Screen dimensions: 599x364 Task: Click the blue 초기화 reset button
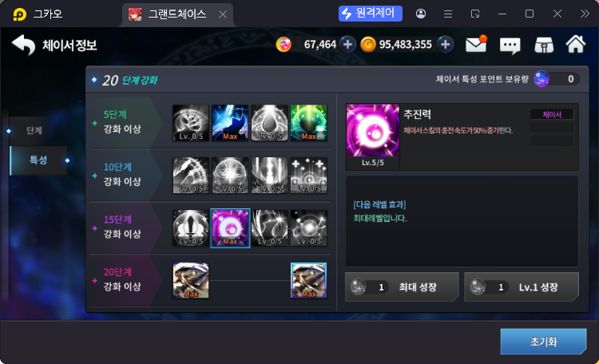click(543, 342)
